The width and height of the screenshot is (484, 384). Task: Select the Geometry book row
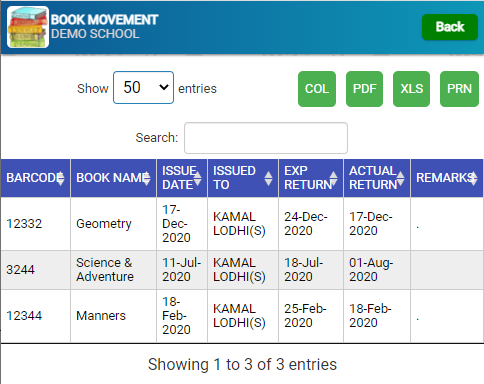coord(242,224)
